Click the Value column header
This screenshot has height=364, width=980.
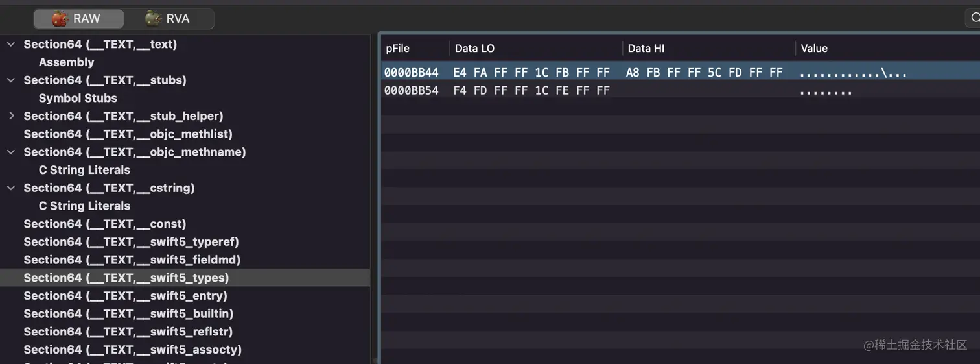click(814, 48)
